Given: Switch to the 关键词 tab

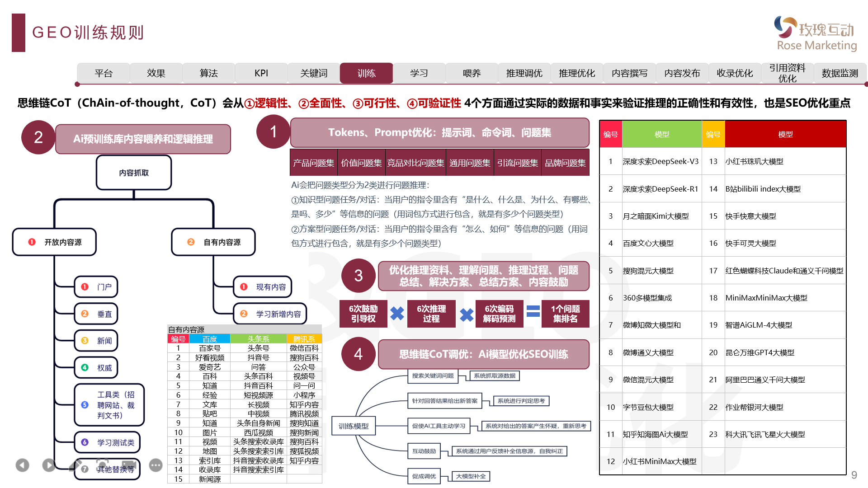Looking at the screenshot, I should click(314, 73).
